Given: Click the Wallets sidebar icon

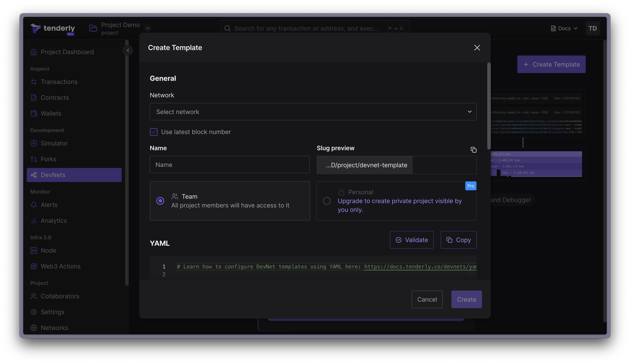Looking at the screenshot, I should pos(34,113).
